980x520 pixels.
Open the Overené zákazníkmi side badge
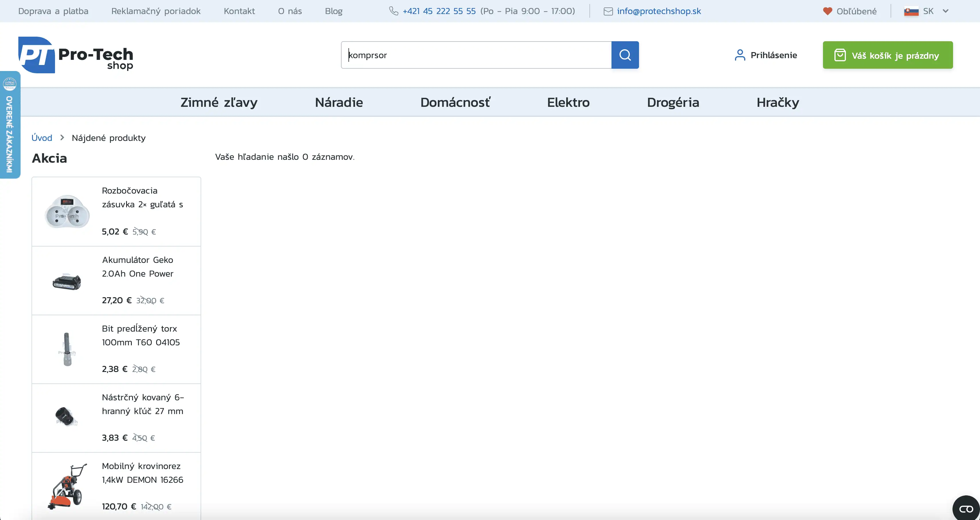click(x=9, y=125)
